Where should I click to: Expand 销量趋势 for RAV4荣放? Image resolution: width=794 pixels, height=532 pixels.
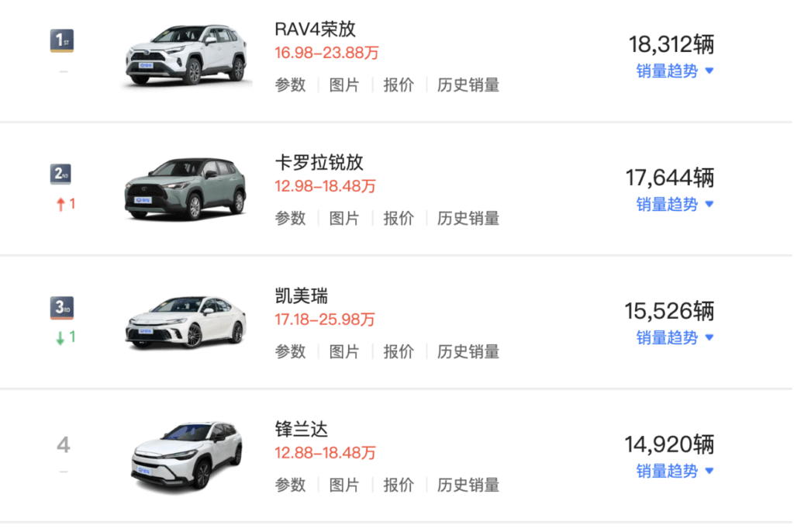point(674,71)
